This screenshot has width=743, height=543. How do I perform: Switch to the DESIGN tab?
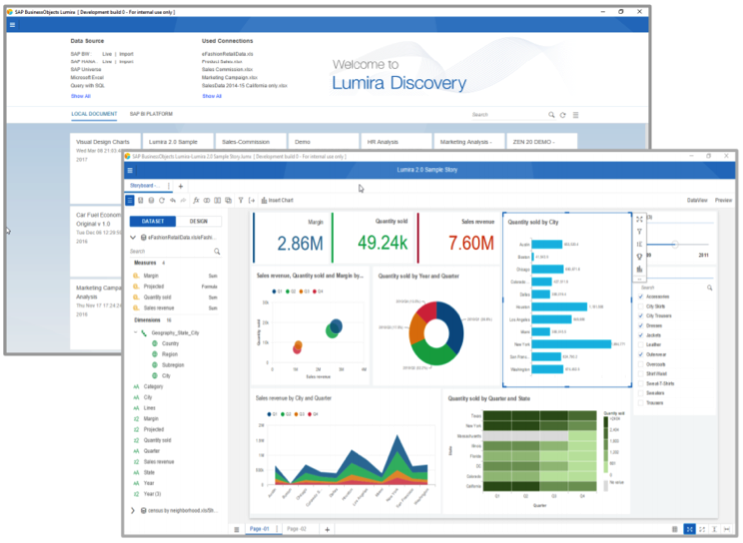199,221
